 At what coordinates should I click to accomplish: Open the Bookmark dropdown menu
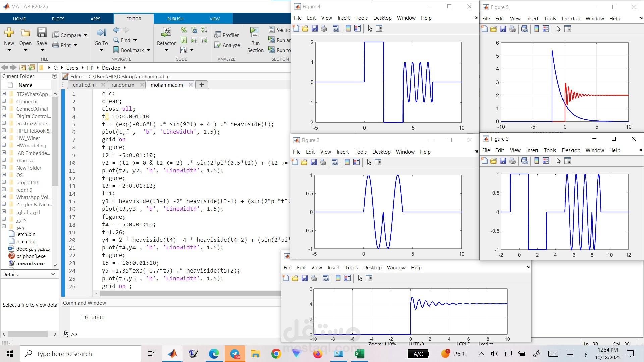[148, 50]
